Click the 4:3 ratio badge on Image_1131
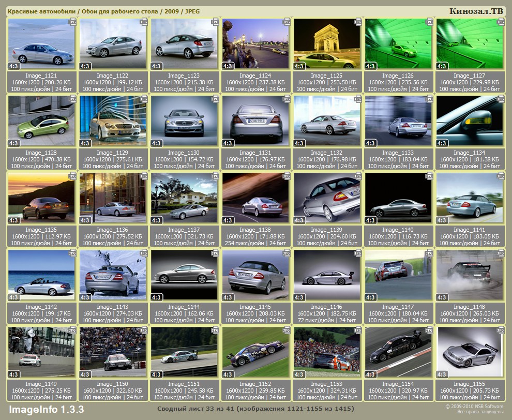The height and width of the screenshot is (420, 512). [x=228, y=143]
